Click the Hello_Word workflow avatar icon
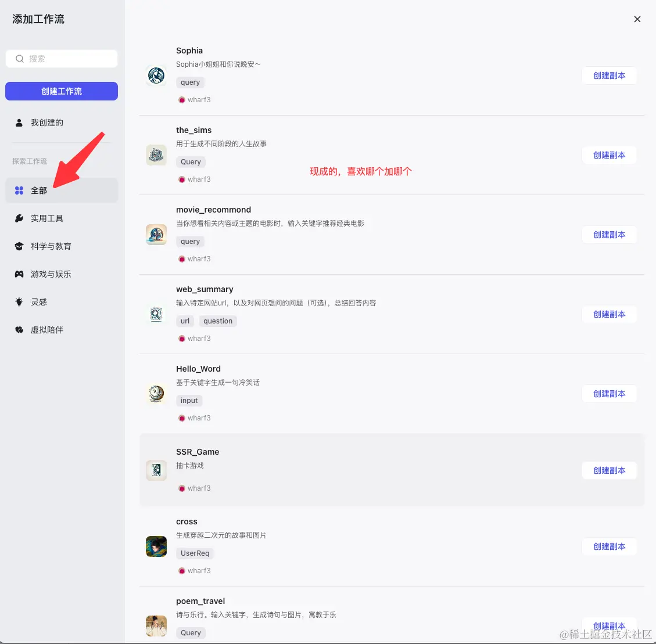 click(x=156, y=394)
